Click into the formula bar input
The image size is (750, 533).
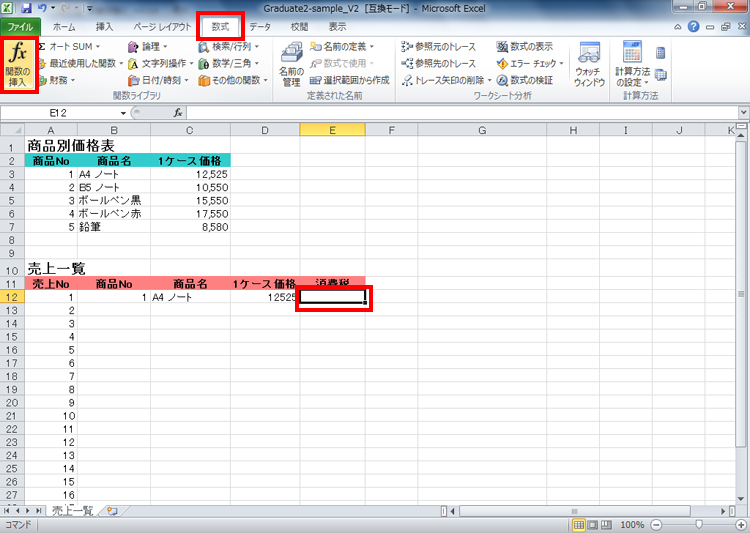tap(463, 113)
